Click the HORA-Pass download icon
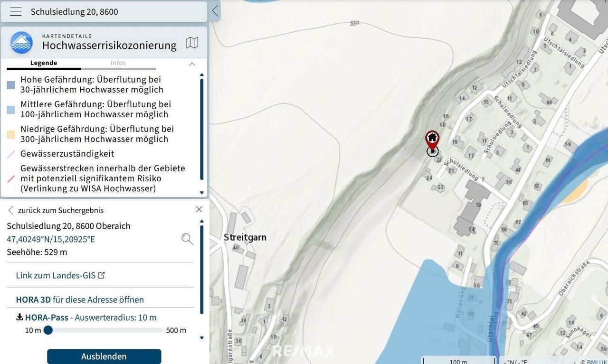Screen dimensions: 608x364 pyautogui.click(x=19, y=317)
